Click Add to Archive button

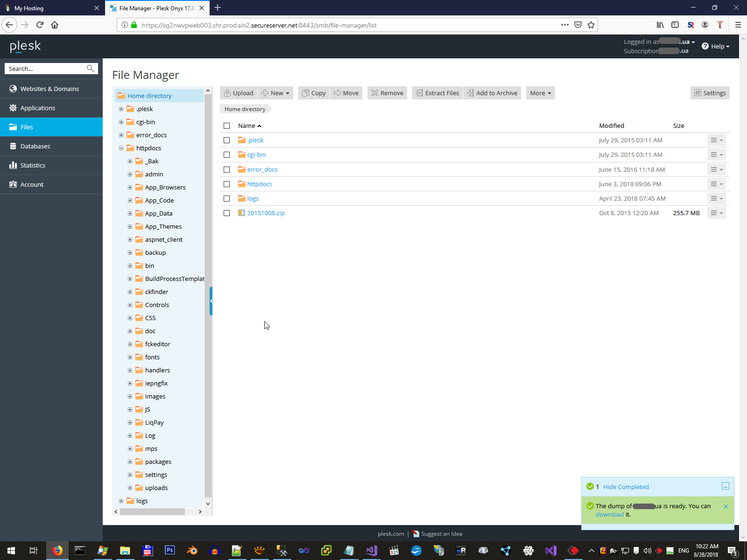[492, 93]
